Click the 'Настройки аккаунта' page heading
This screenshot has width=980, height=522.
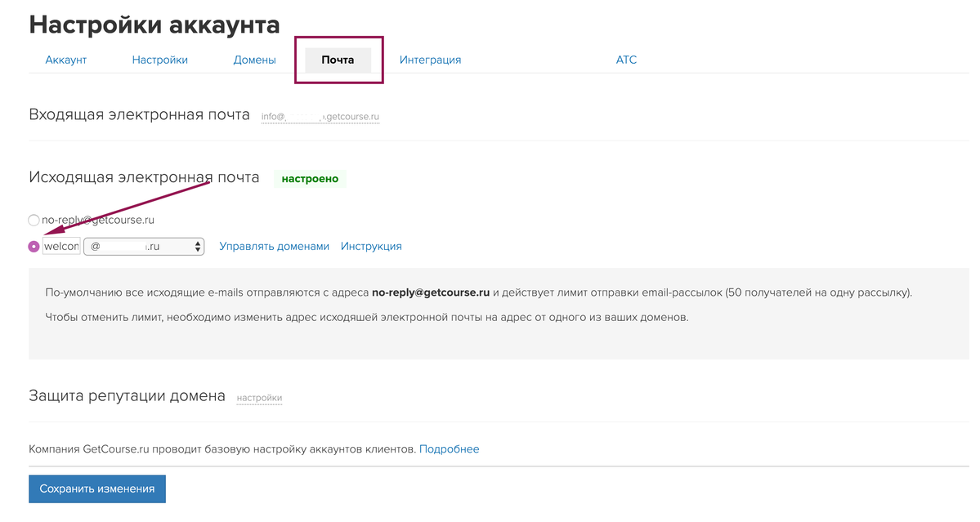154,25
